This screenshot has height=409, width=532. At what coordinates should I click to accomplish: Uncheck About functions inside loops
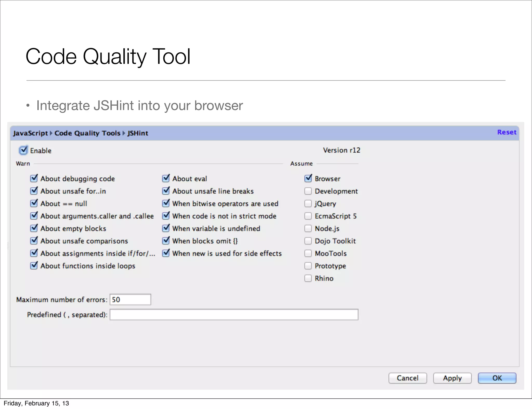[x=34, y=265]
